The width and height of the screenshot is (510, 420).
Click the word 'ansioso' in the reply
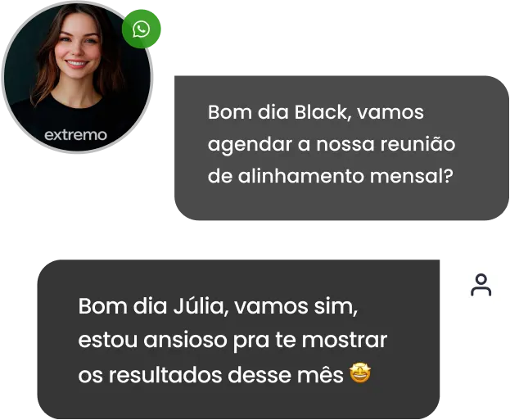pos(185,341)
